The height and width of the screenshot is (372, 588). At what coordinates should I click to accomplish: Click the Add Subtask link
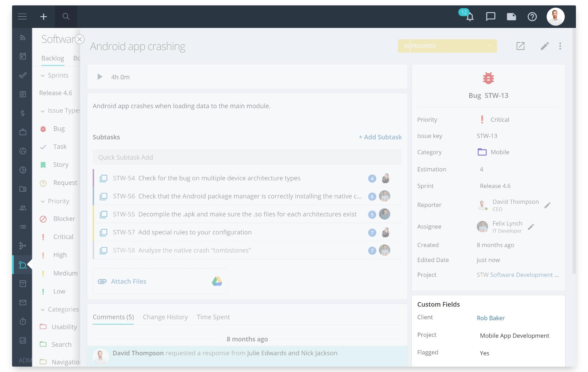click(380, 137)
